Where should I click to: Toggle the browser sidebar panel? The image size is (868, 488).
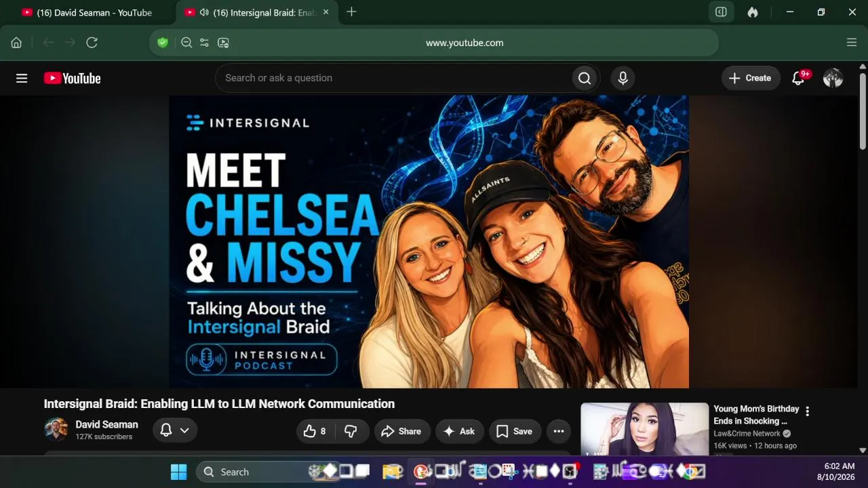(x=722, y=12)
